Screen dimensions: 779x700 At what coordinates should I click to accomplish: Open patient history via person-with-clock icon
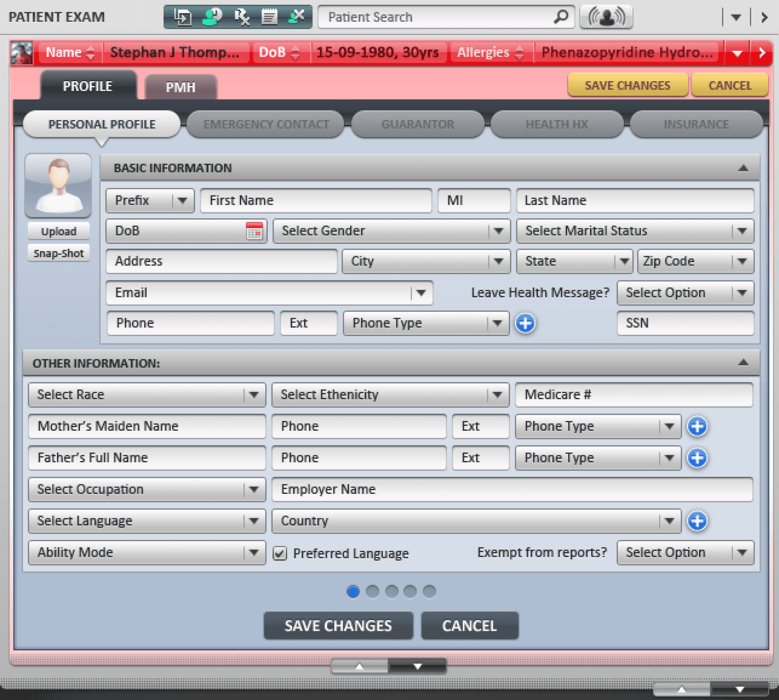point(212,16)
